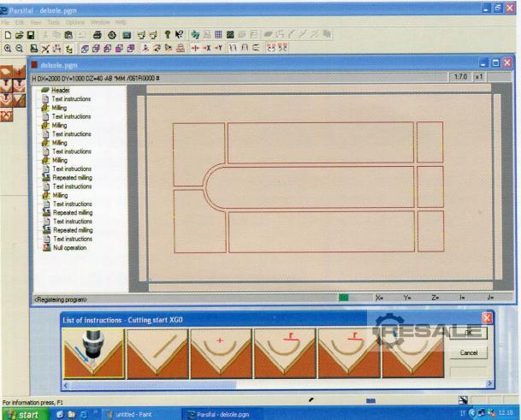521x420 pixels.
Task: Click the purple grid toolbar icon
Action: coord(218,34)
